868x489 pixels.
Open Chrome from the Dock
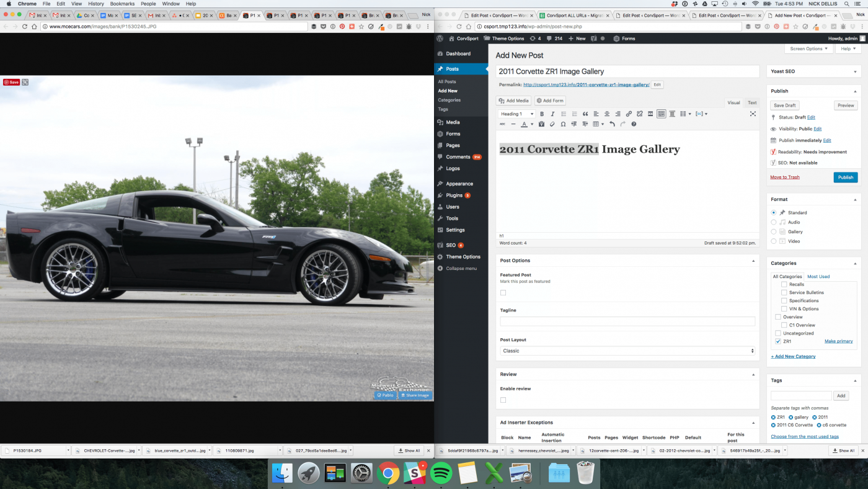pyautogui.click(x=388, y=474)
